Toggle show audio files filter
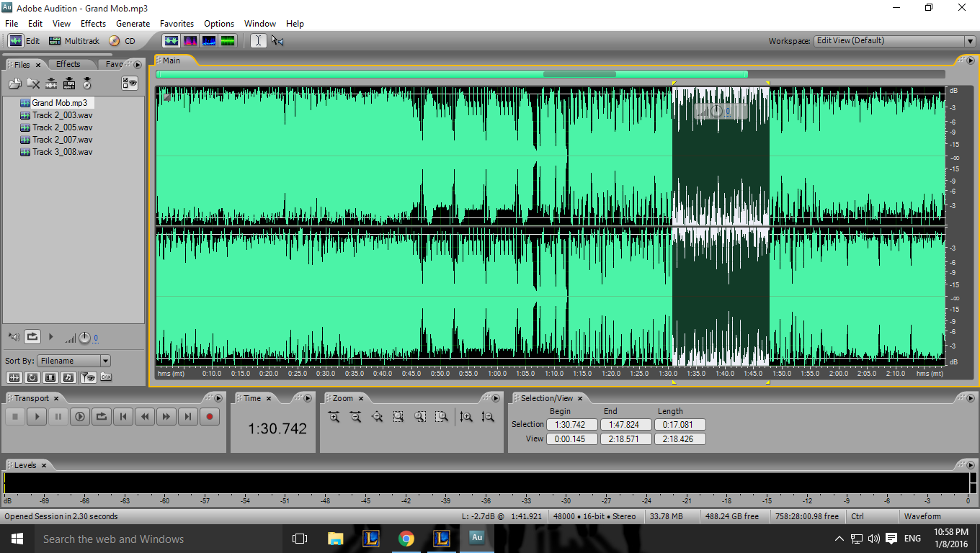980x553 pixels. [14, 377]
